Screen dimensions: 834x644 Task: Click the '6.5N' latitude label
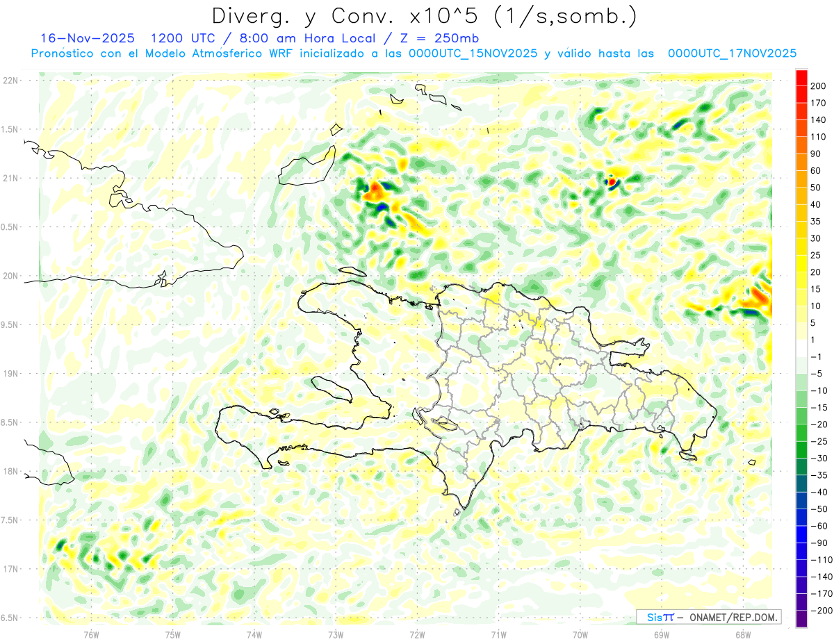coord(10,618)
